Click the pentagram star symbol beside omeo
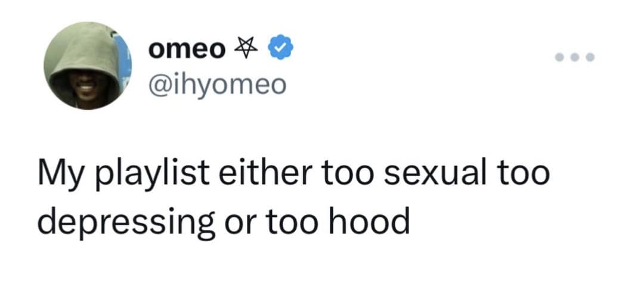Screen dimensions: 644x293 [246, 49]
